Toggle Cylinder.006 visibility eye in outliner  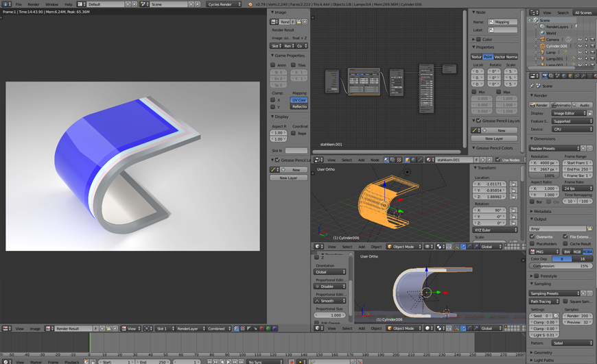580,46
